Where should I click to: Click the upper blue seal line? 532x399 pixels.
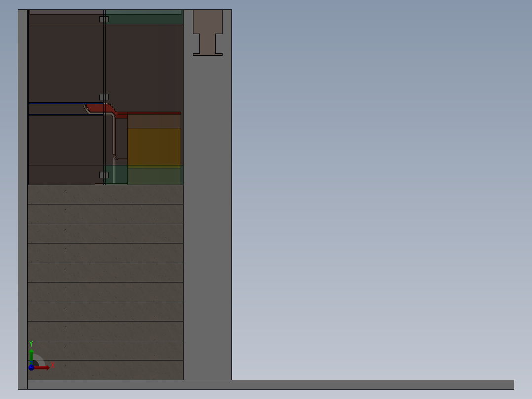click(64, 103)
